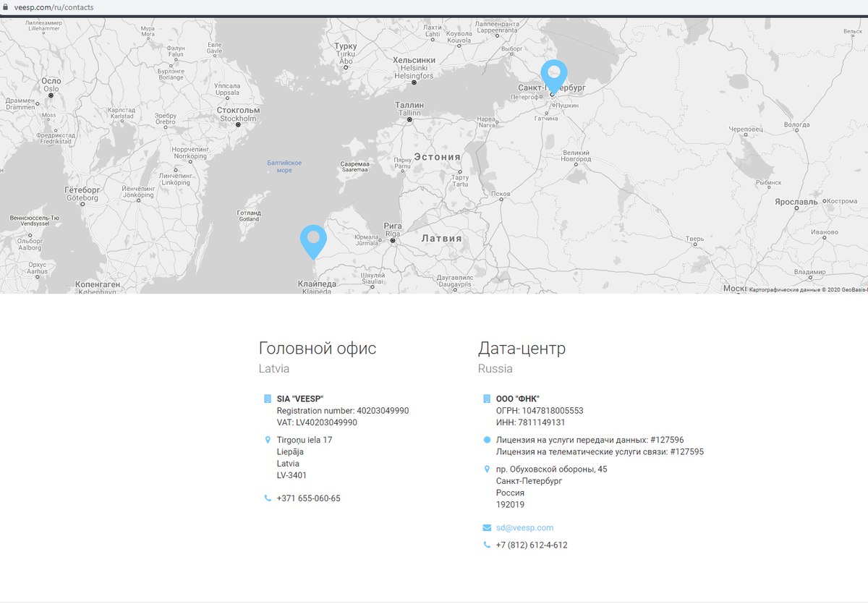Click the "Головной офис" heading
The width and height of the screenshot is (868, 604).
318,349
